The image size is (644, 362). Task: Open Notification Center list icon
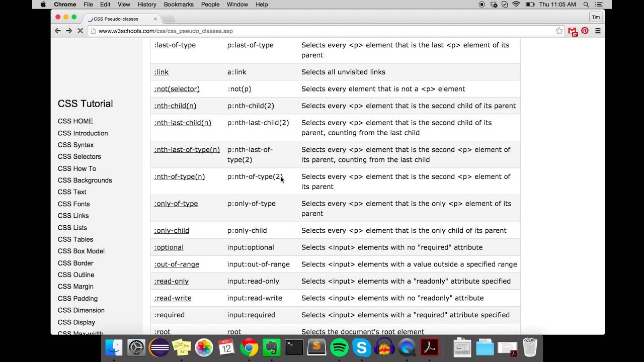point(599,5)
